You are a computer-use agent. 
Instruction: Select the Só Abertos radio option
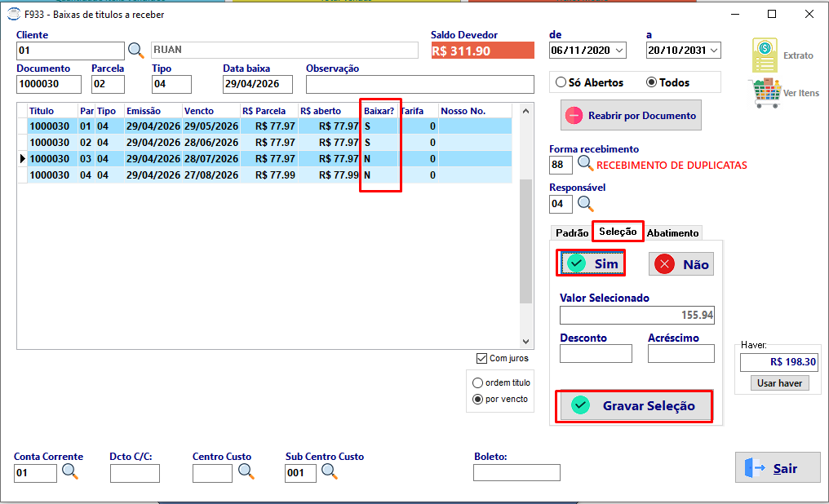click(561, 82)
